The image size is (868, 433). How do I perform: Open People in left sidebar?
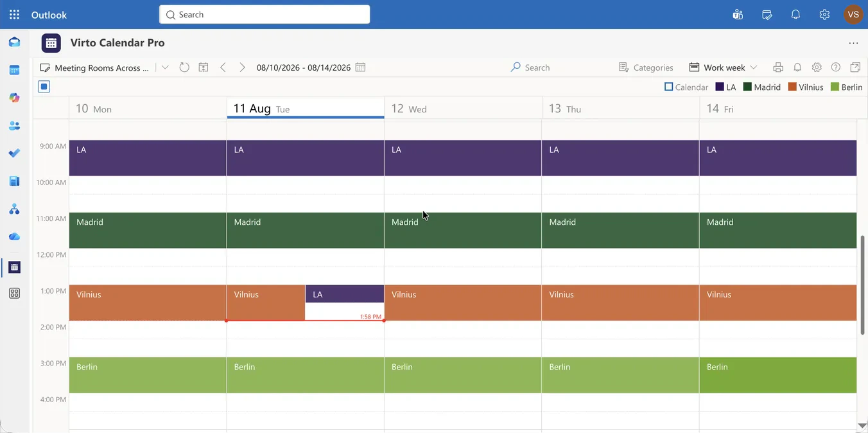pyautogui.click(x=14, y=125)
